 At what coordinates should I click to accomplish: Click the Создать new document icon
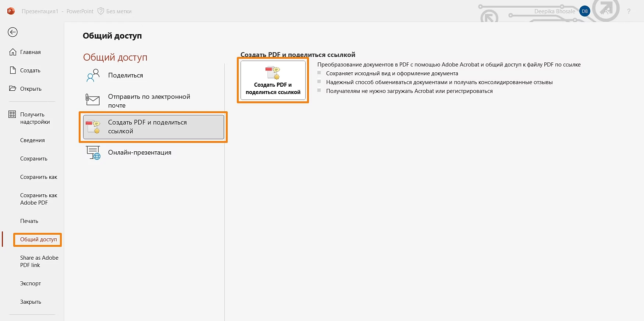tap(13, 71)
